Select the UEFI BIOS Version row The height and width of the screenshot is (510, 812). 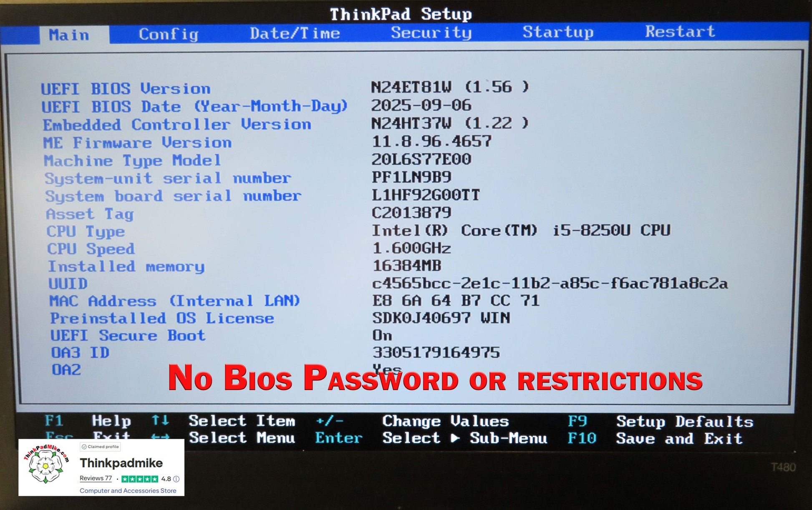point(126,89)
